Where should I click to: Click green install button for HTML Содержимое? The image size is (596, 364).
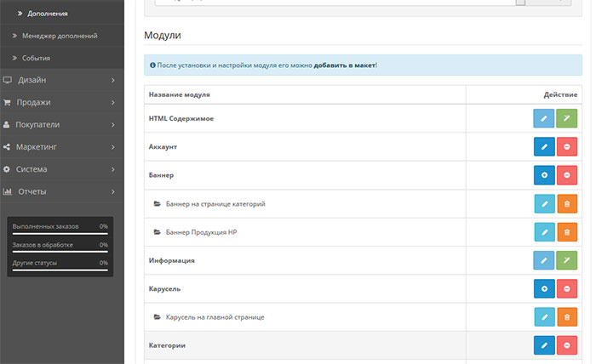tap(567, 118)
